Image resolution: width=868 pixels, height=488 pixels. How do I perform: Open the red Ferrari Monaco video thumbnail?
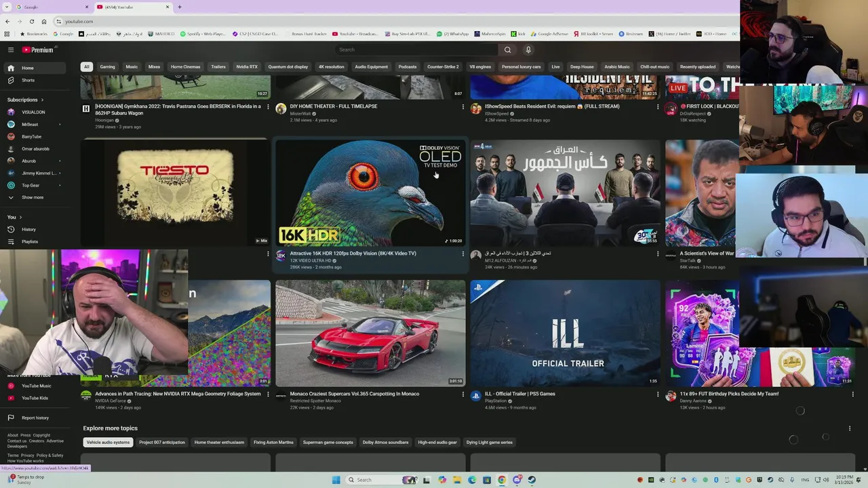pyautogui.click(x=370, y=333)
